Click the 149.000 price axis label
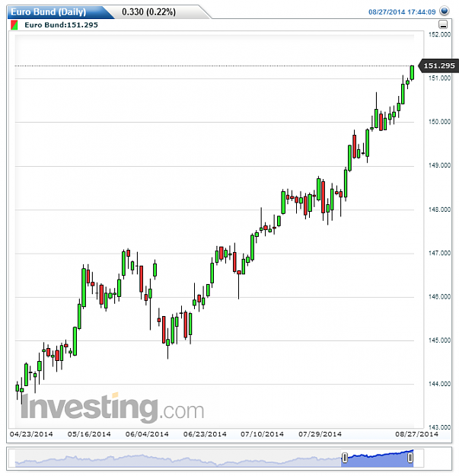459x476 pixels. click(439, 165)
